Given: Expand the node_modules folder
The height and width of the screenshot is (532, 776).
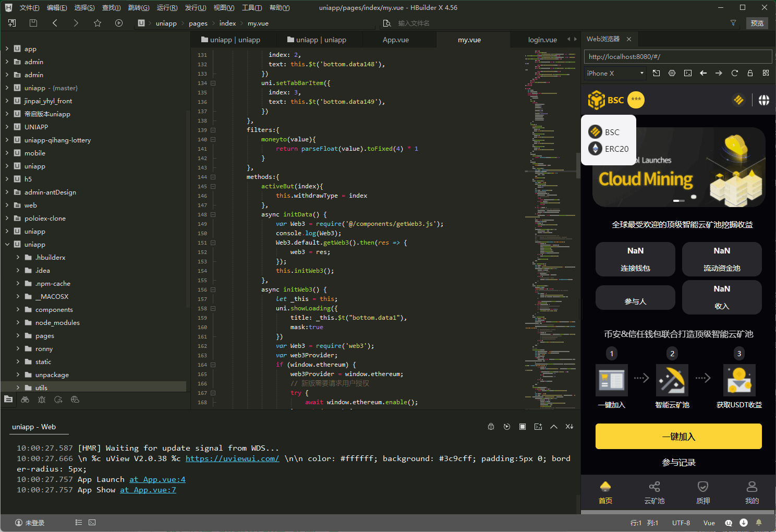Looking at the screenshot, I should (x=18, y=323).
